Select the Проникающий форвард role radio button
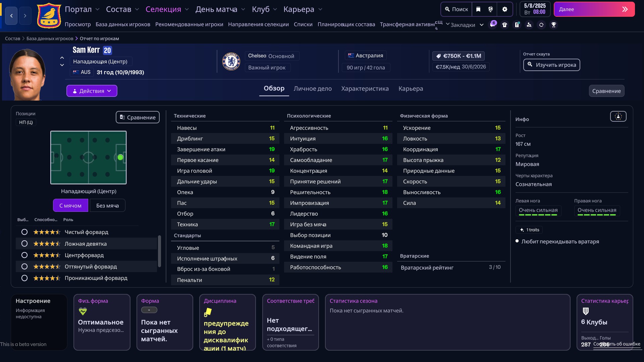The height and width of the screenshot is (362, 644). pos(24,278)
